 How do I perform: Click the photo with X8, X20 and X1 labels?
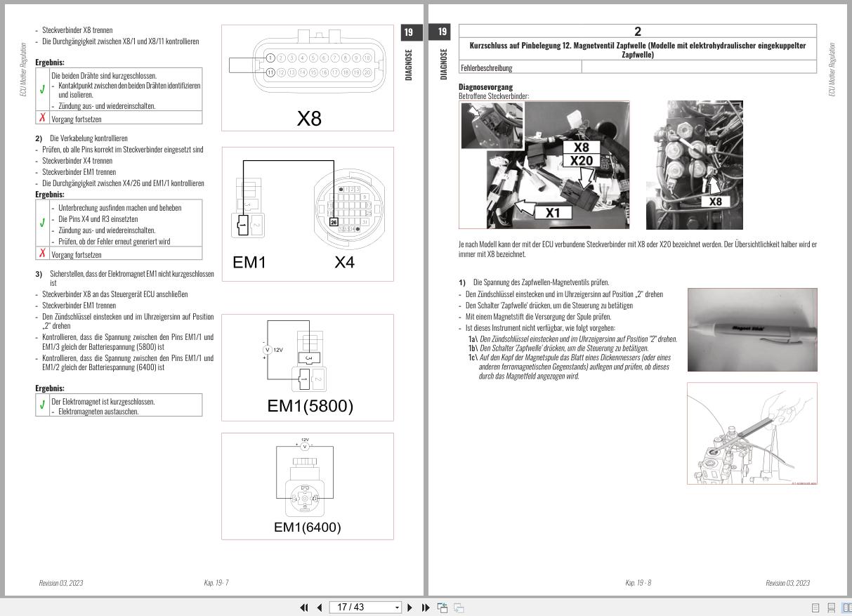(x=544, y=165)
